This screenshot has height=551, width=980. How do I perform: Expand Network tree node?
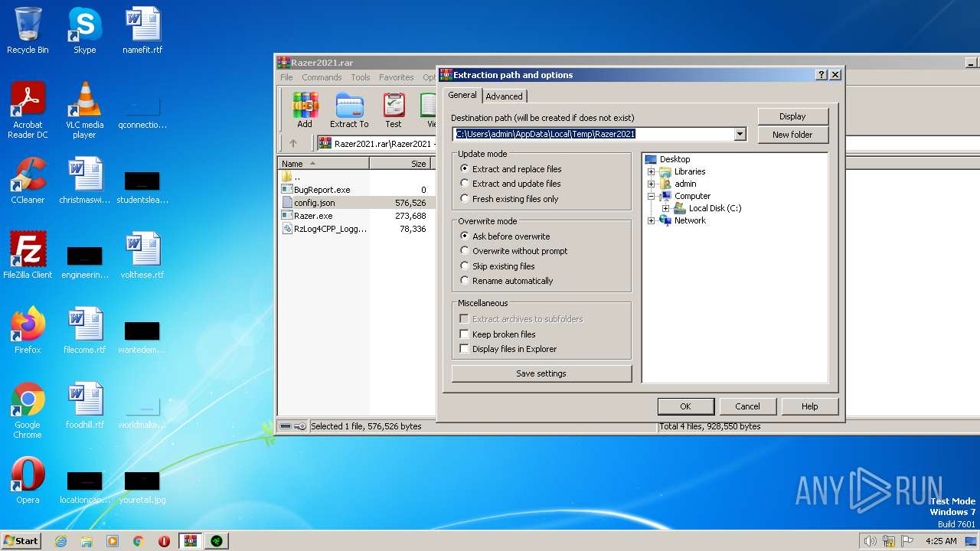(x=652, y=220)
